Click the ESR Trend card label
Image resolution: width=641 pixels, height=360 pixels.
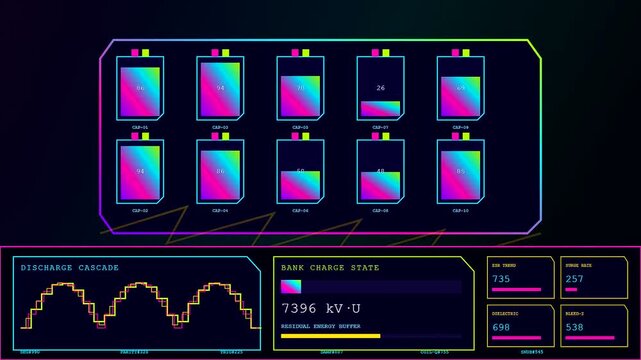pos(504,266)
